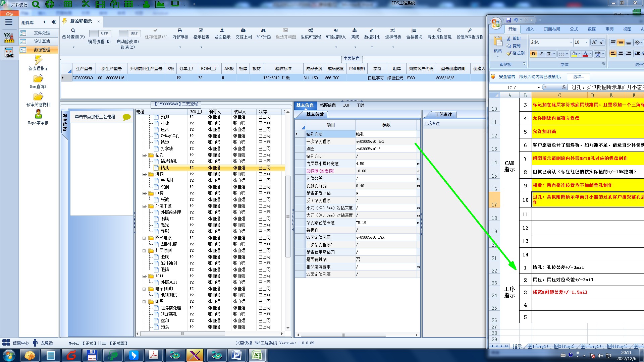Click the 合拼模块 list icon
Screen dimensions: 644x362
coord(414,31)
